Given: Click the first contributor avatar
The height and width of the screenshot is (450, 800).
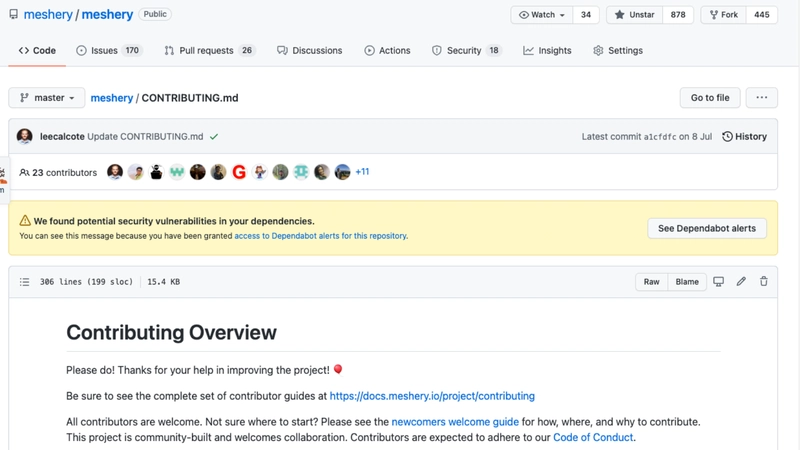Looking at the screenshot, I should pos(115,172).
